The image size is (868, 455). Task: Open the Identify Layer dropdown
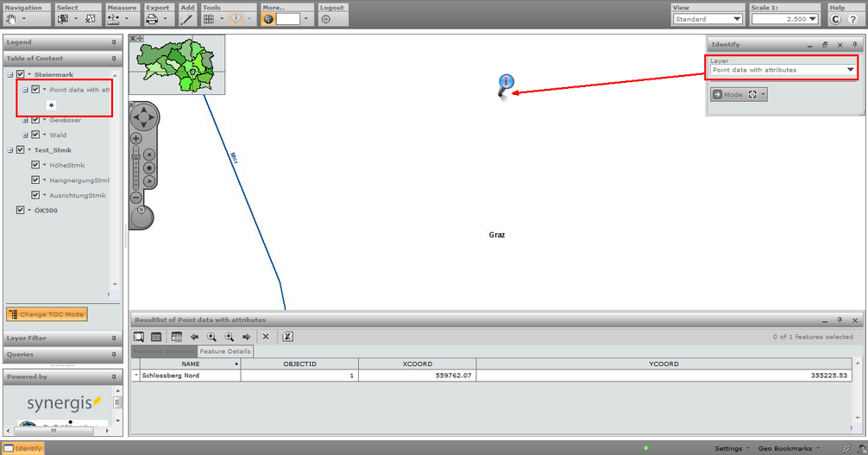[x=783, y=70]
